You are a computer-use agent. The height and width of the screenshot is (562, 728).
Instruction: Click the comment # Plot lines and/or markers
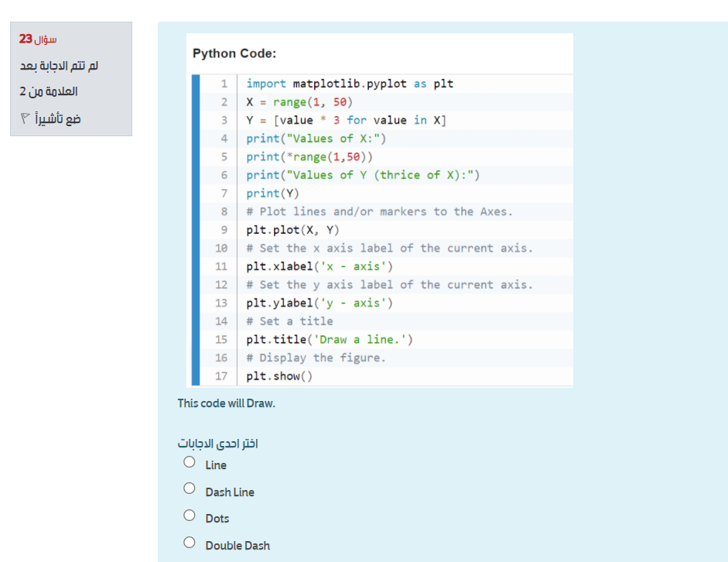point(379,212)
